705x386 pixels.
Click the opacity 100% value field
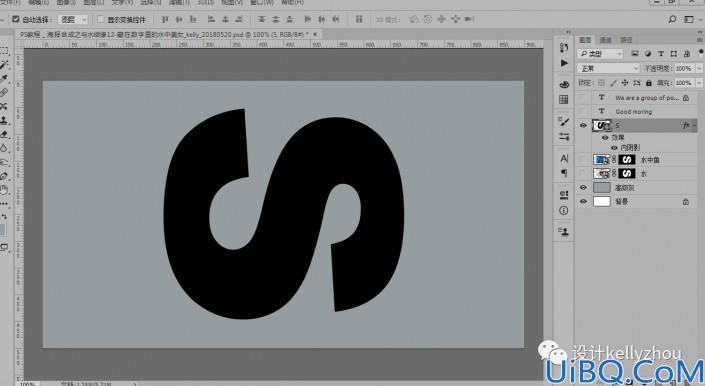point(684,68)
